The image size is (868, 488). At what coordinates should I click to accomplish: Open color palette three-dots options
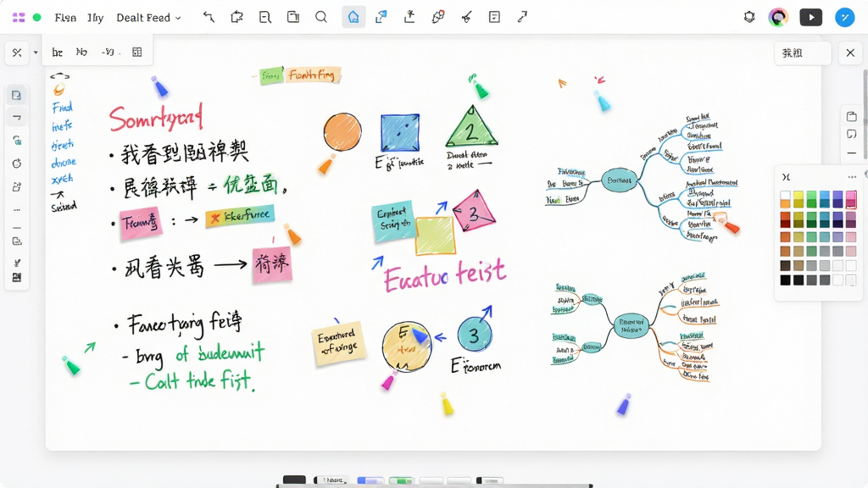[852, 177]
